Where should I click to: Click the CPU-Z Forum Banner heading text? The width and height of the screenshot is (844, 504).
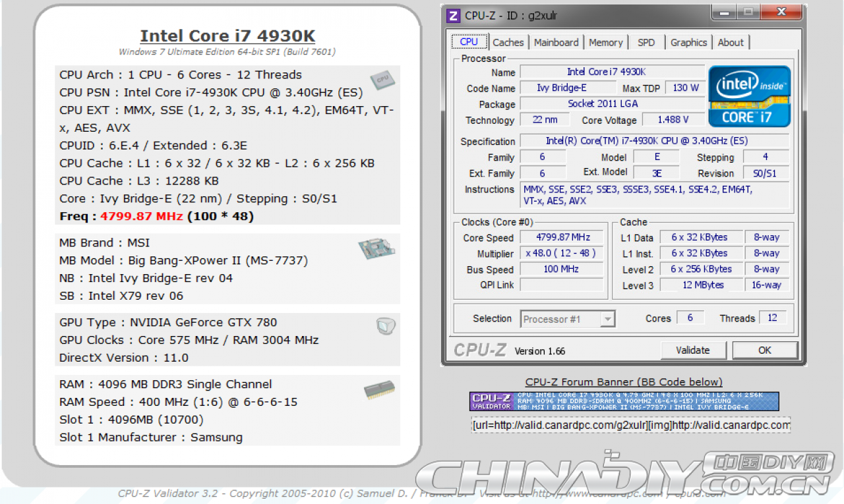(624, 382)
